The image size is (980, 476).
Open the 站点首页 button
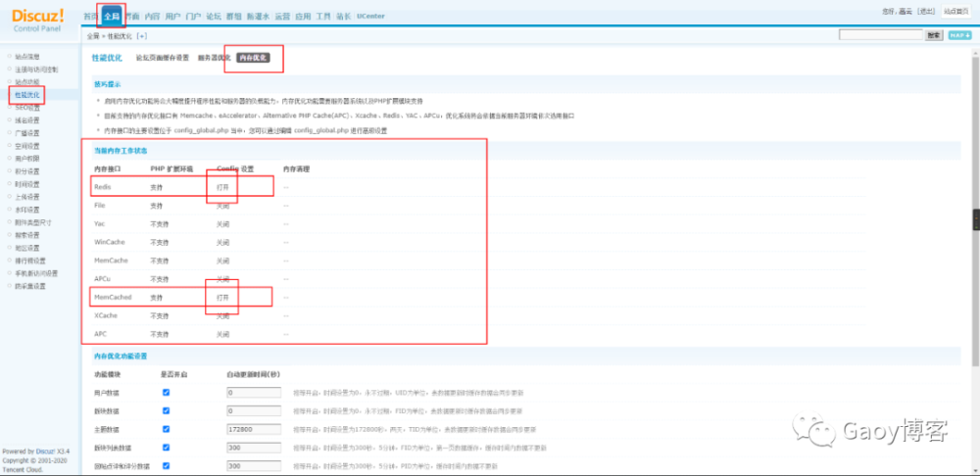[x=956, y=11]
